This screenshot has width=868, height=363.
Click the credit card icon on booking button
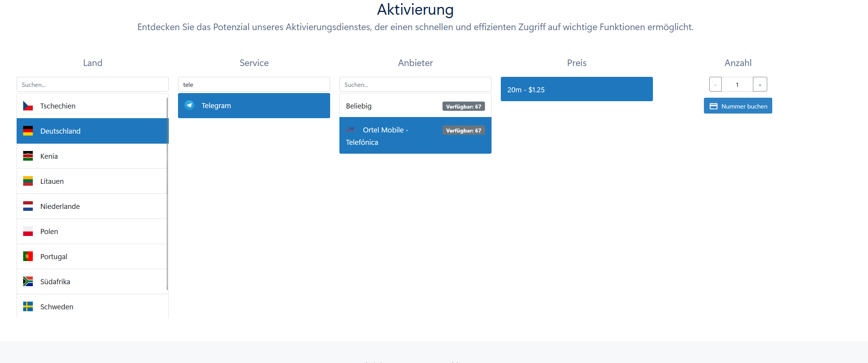(714, 106)
